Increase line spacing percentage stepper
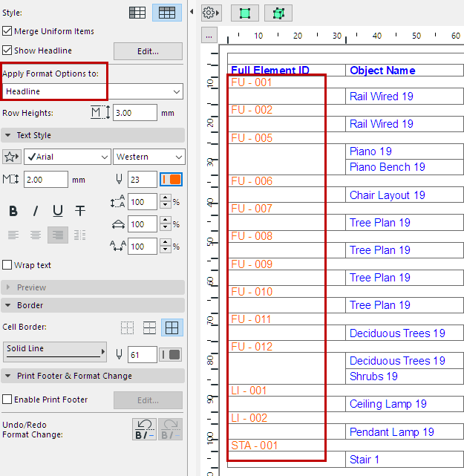 pos(165,198)
